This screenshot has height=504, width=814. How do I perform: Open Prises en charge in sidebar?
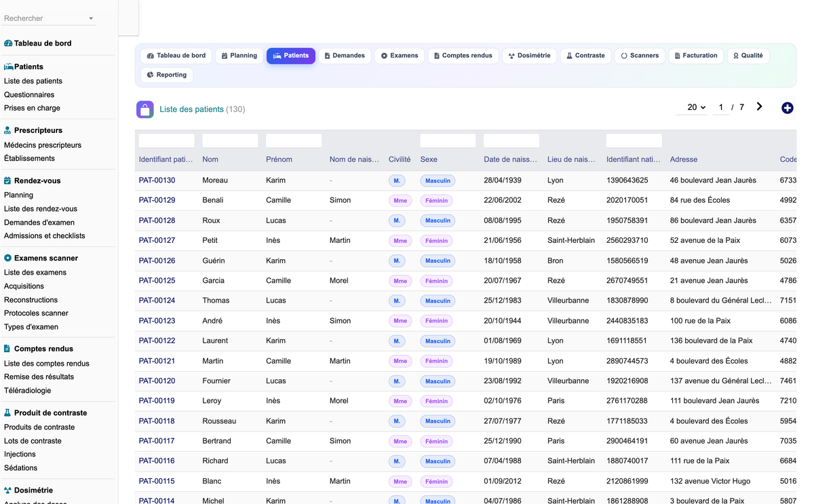32,108
